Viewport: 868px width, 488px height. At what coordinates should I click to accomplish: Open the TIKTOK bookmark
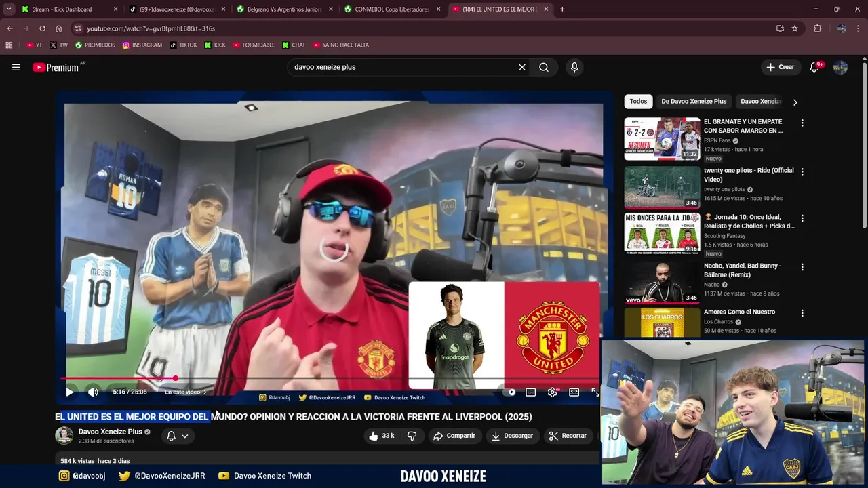pyautogui.click(x=183, y=45)
